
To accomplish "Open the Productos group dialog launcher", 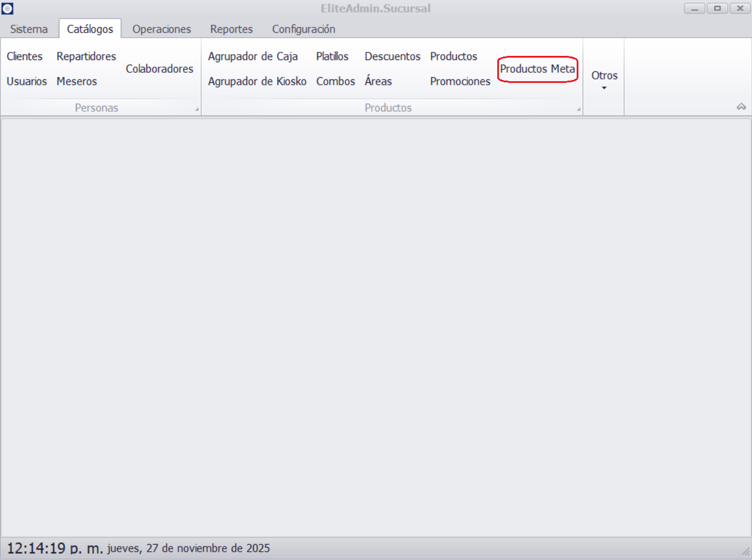I will [578, 109].
